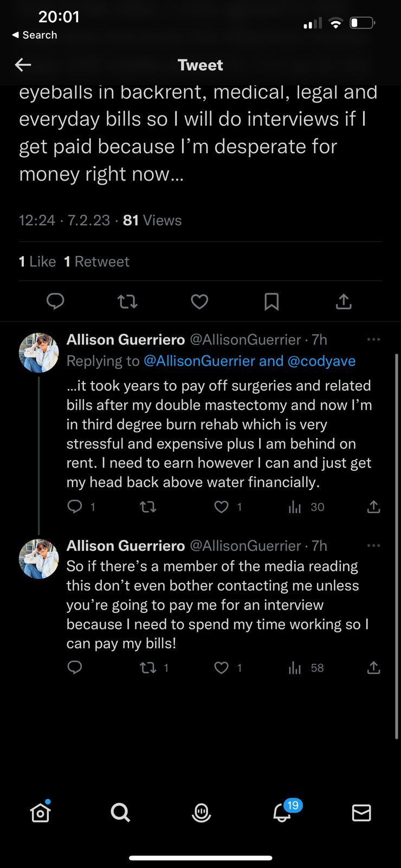
Task: Open Allison Guerriero's avatar on the first reply
Action: click(x=38, y=353)
